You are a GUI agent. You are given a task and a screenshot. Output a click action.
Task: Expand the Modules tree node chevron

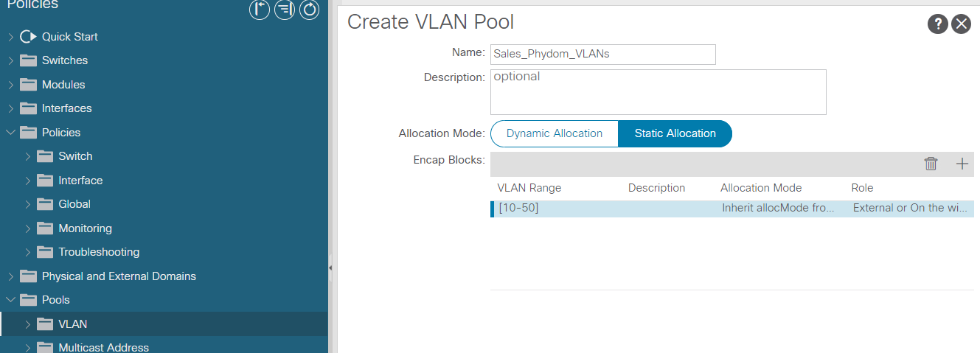[x=10, y=85]
